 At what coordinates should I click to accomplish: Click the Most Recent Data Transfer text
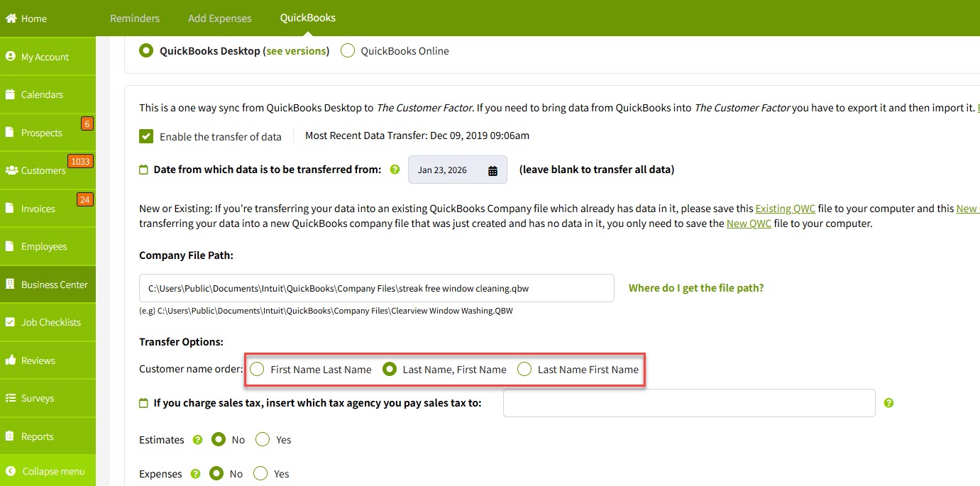417,136
